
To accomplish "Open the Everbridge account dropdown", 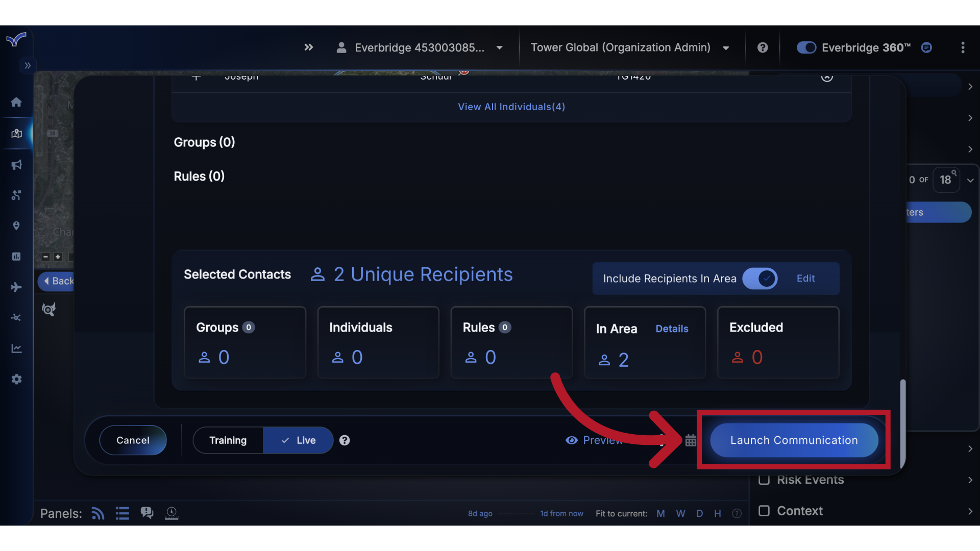I will (x=499, y=47).
